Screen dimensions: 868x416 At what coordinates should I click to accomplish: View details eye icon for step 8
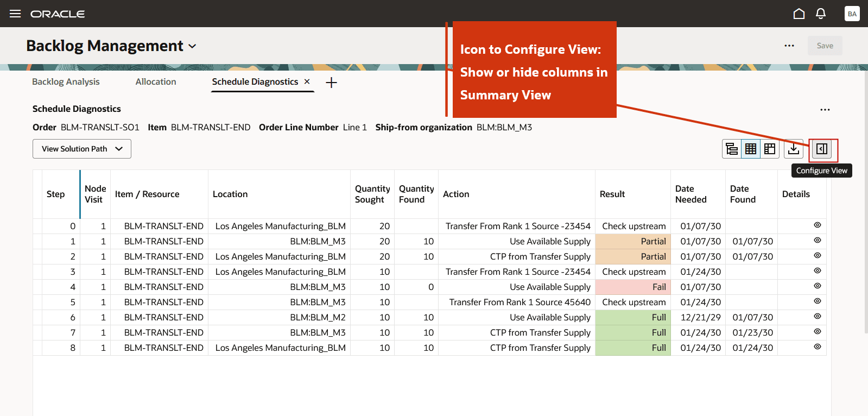click(x=818, y=346)
